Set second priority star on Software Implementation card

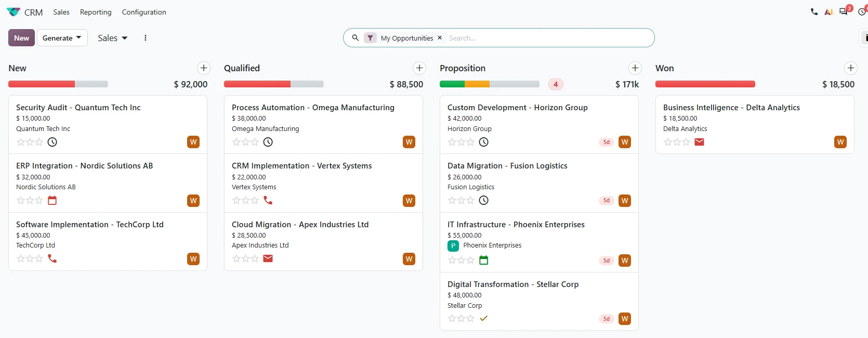click(30, 258)
